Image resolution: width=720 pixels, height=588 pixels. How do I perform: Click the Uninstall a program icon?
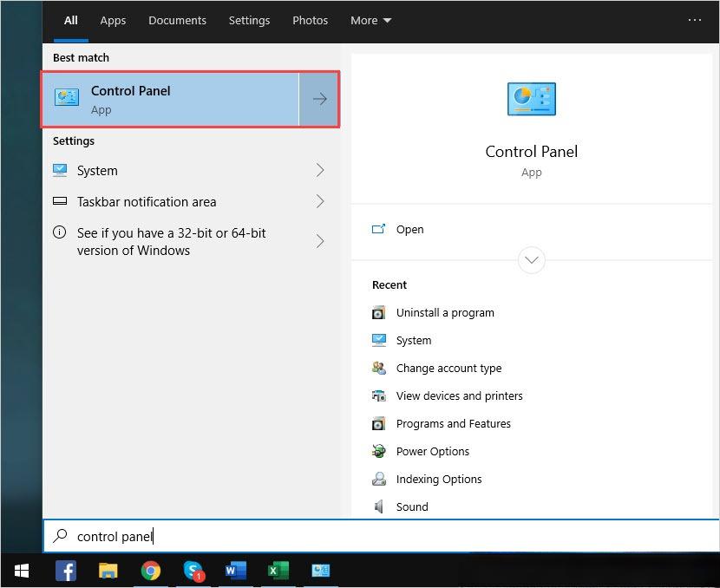click(378, 312)
